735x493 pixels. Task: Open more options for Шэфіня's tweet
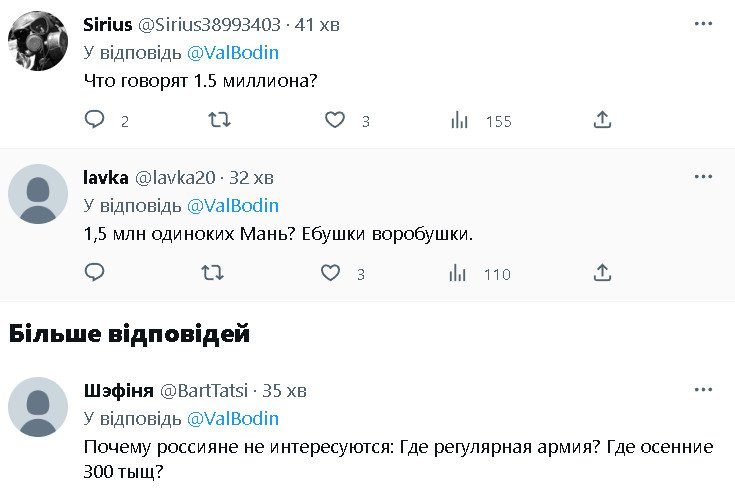point(703,390)
